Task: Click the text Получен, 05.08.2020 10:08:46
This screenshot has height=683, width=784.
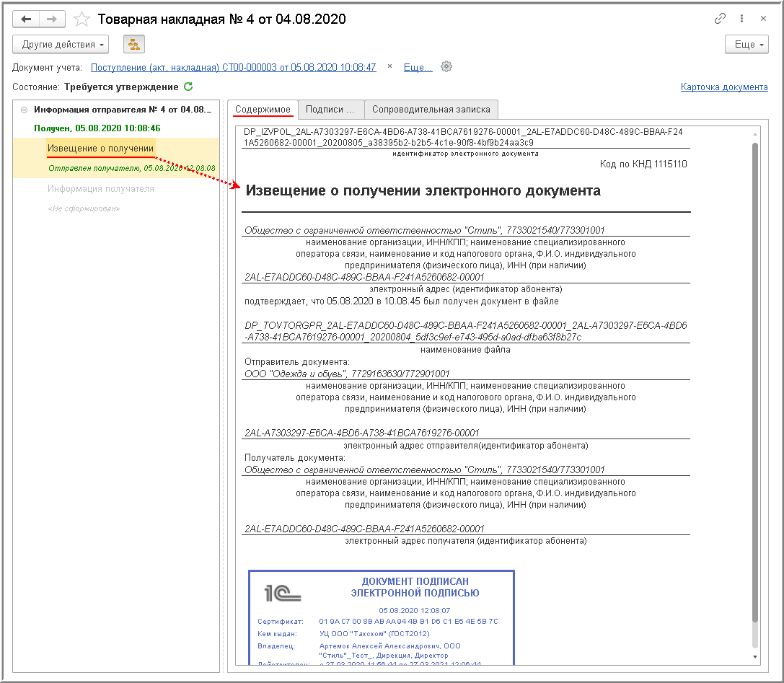Action: 97,128
